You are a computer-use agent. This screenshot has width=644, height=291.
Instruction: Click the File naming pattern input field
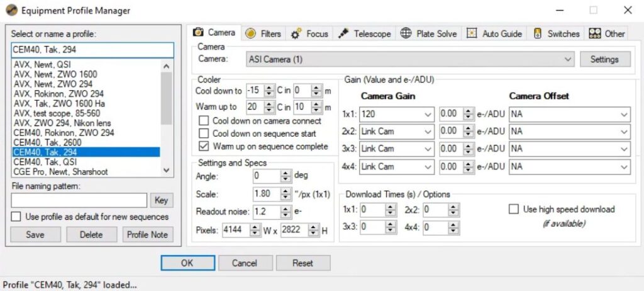[x=79, y=200]
